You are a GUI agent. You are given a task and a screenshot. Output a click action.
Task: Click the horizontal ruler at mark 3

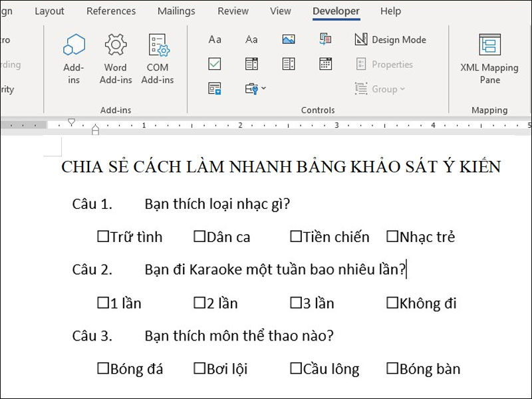tap(336, 125)
